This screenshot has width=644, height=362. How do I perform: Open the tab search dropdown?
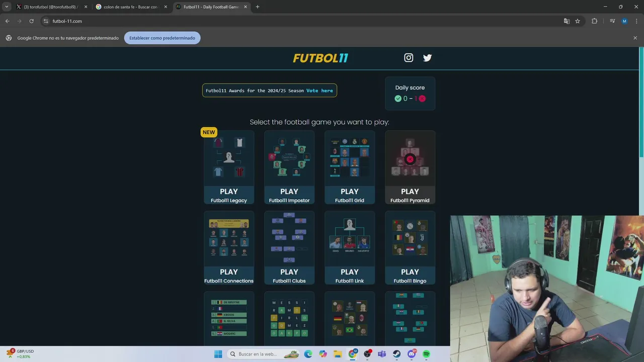(x=7, y=7)
